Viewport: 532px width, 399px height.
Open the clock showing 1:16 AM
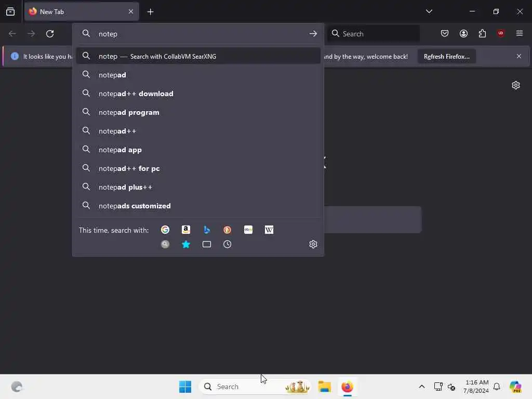(476, 387)
